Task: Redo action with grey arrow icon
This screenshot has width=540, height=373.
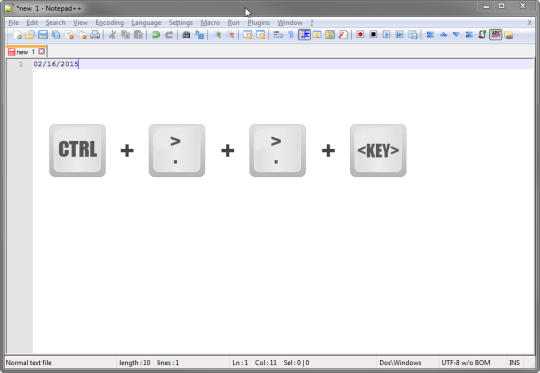Action: 169,35
